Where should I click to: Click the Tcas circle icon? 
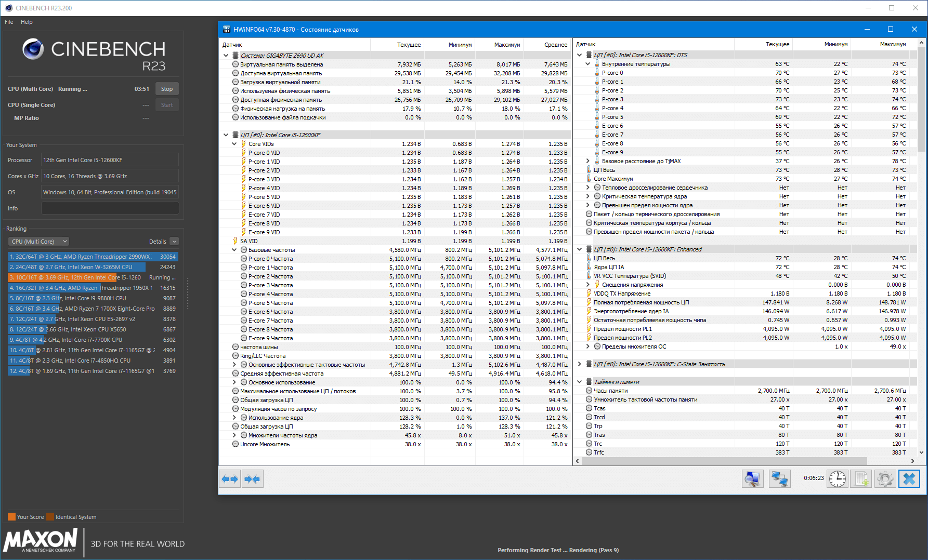(589, 408)
